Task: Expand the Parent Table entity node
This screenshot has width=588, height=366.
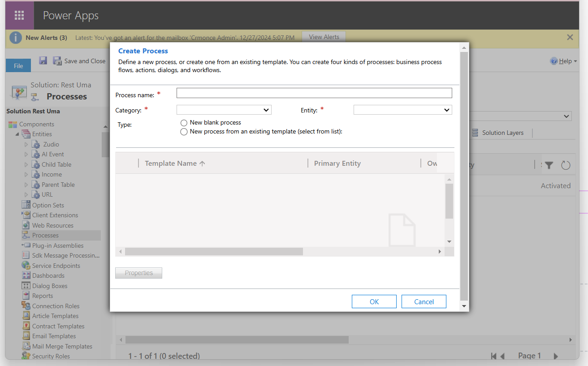Action: tap(26, 185)
